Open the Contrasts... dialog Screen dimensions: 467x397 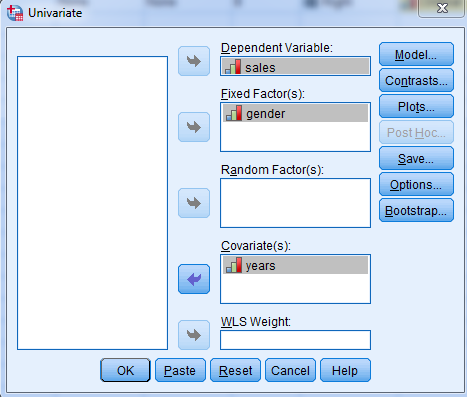(x=416, y=80)
